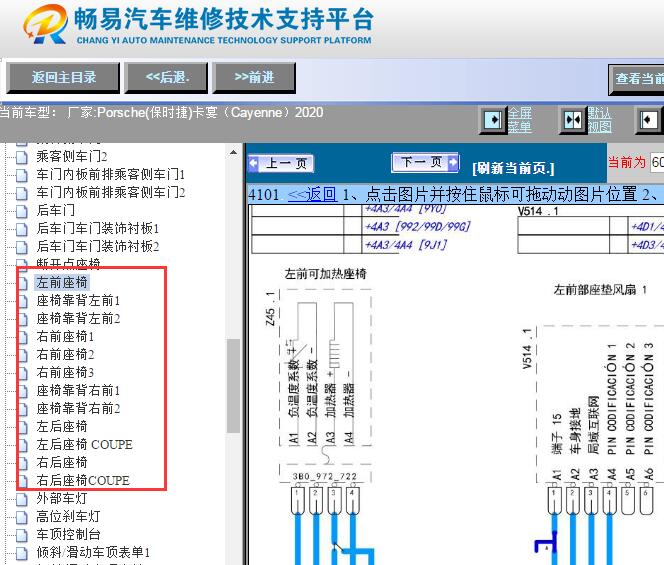Click the V514 .1 header text
Viewport: 664px width, 565px height.
[538, 211]
